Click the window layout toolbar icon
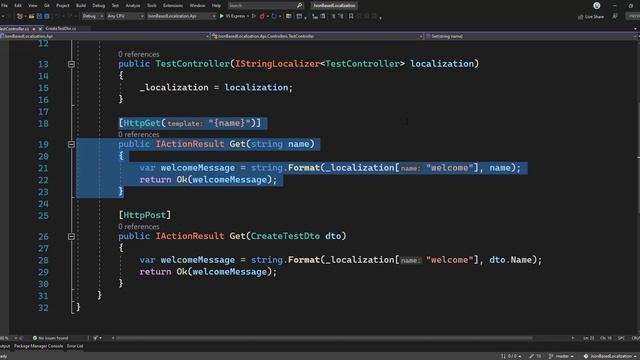 pos(299,16)
